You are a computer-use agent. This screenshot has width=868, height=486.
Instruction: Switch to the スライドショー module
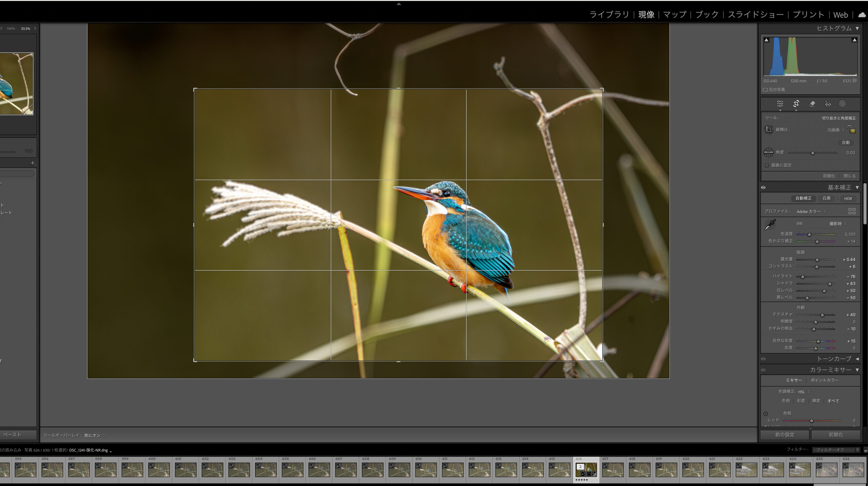click(756, 15)
